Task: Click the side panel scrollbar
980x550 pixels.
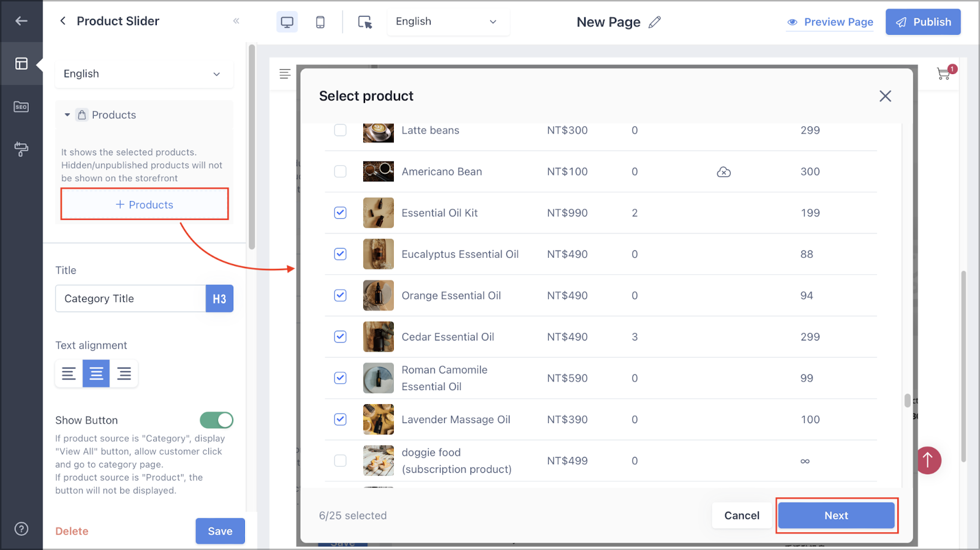Action: 252,147
